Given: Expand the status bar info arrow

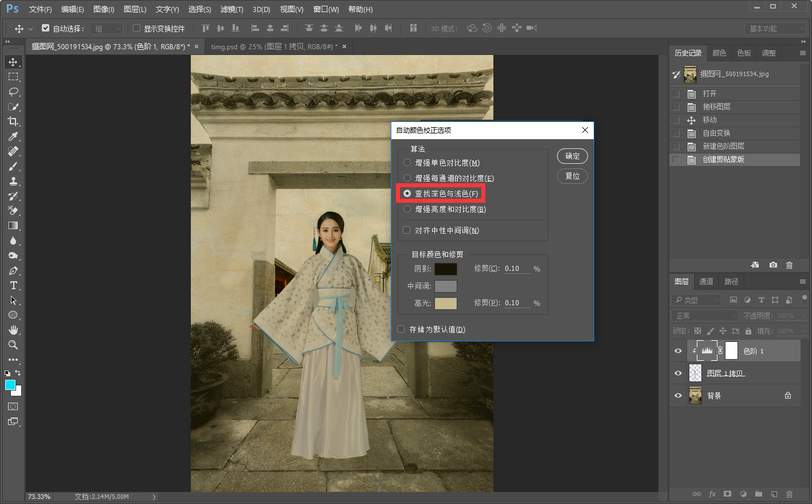Looking at the screenshot, I should 154,497.
